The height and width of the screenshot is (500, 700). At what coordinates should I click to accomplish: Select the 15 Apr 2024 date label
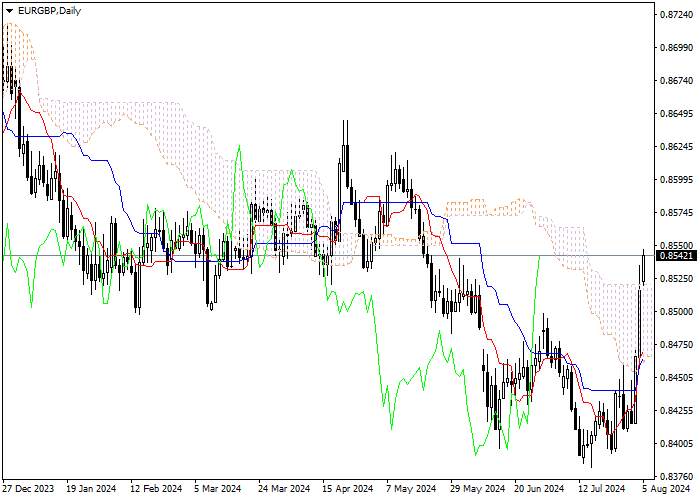pyautogui.click(x=348, y=488)
